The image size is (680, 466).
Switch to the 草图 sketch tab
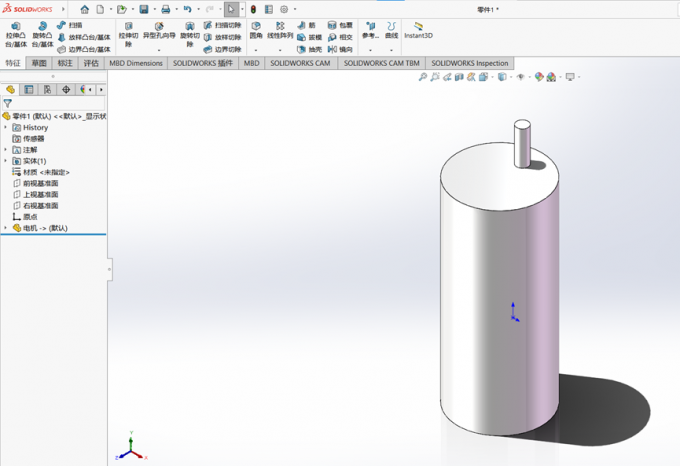pos(39,63)
